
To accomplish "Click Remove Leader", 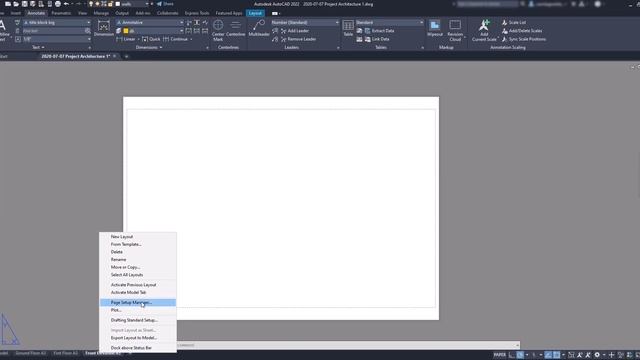I will coord(298,39).
